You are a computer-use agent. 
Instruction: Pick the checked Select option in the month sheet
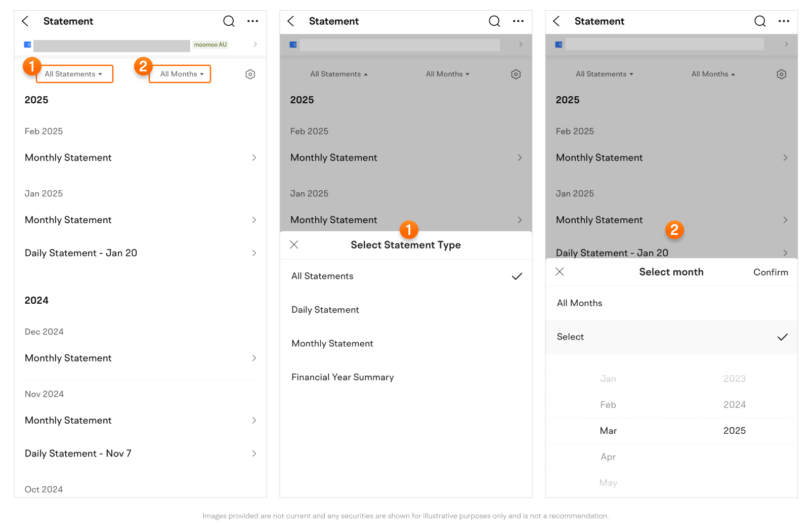click(x=671, y=337)
